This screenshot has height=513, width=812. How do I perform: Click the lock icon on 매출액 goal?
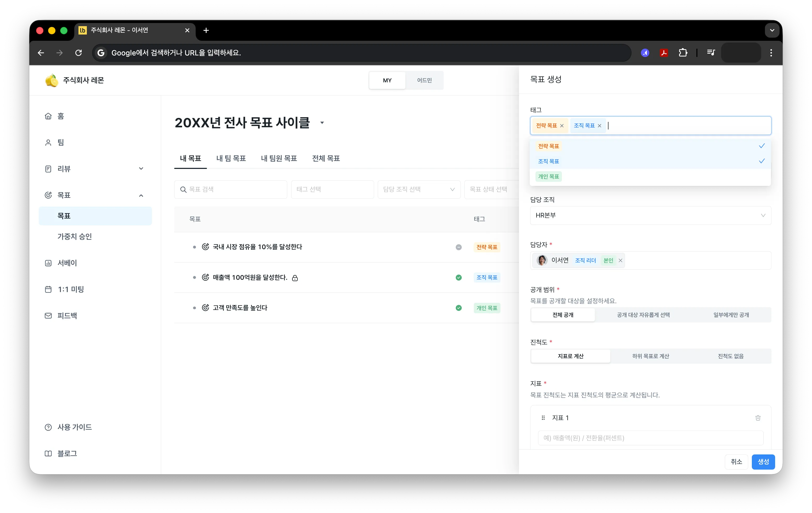295,278
